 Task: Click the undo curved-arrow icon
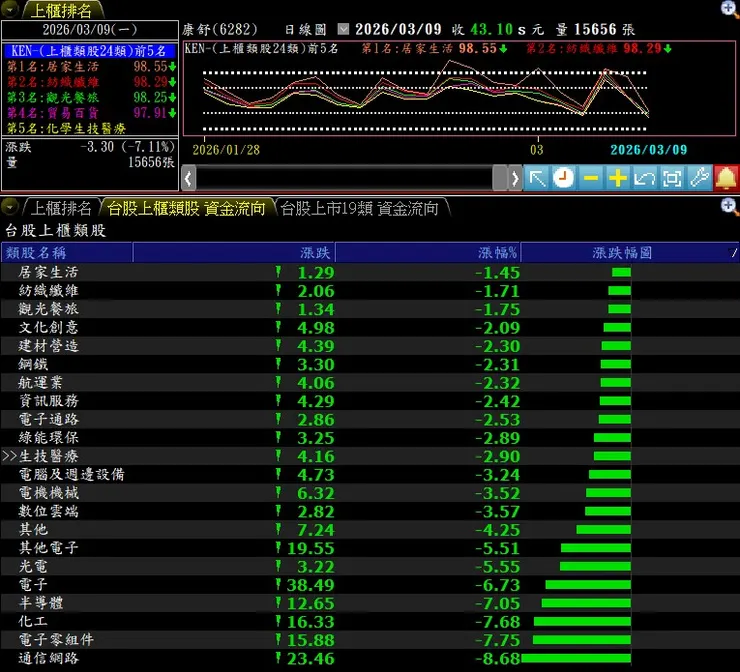click(x=644, y=178)
